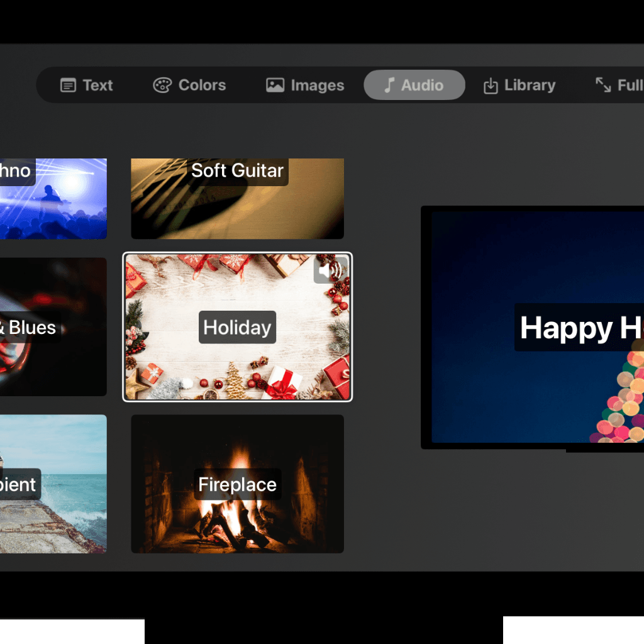This screenshot has width=644, height=644.
Task: Click the picture icon beside Images
Action: (275, 86)
